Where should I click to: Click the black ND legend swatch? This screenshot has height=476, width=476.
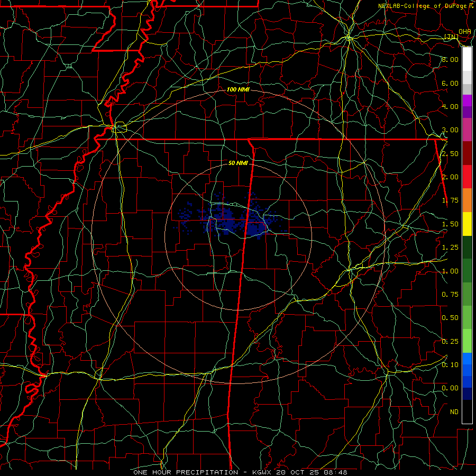point(467,411)
